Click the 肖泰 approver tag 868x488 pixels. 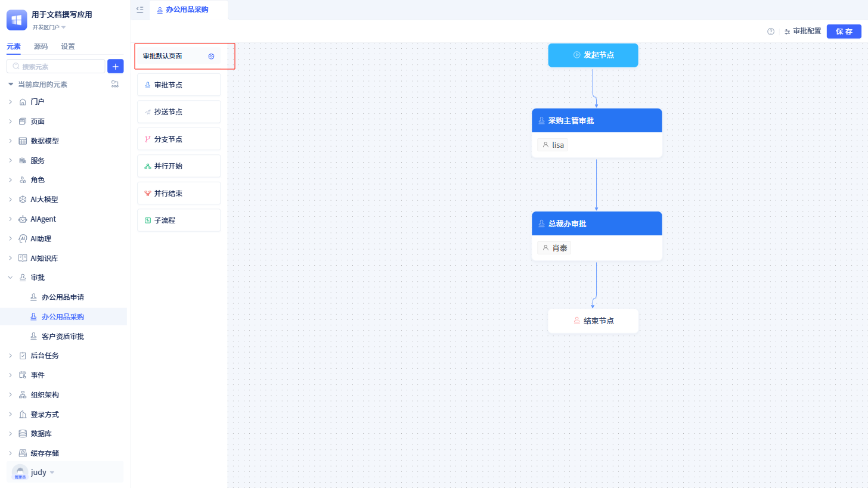point(554,248)
